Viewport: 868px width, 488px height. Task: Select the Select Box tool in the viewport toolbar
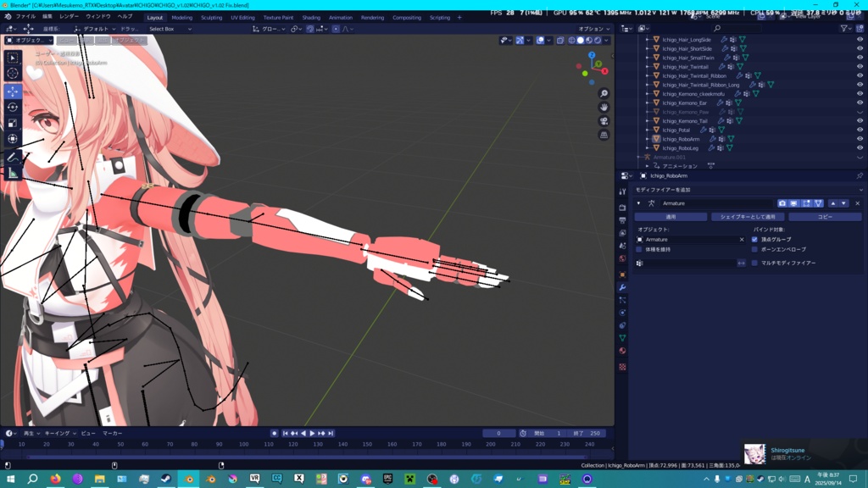pos(13,58)
